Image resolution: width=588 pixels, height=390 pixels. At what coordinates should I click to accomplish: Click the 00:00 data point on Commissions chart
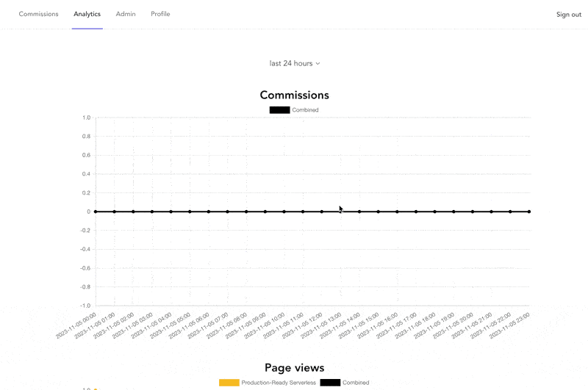96,212
